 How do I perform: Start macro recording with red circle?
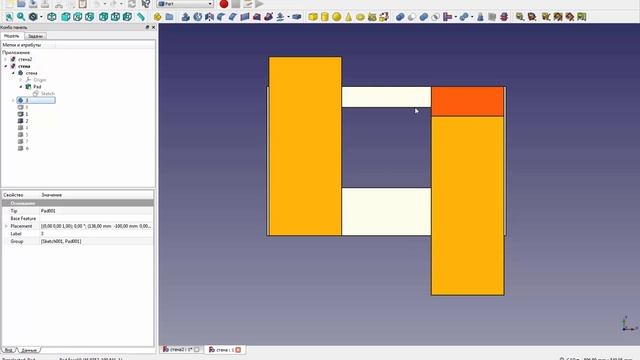224,4
